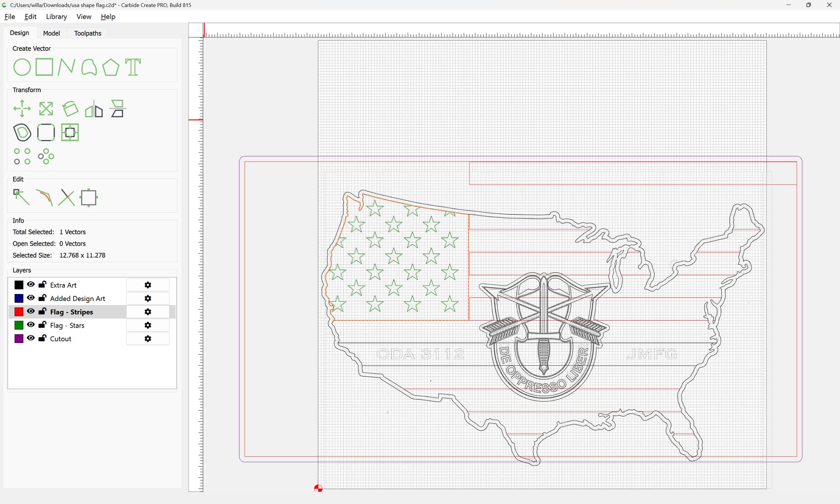
Task: Click the black Extra Art color swatch
Action: coord(19,285)
